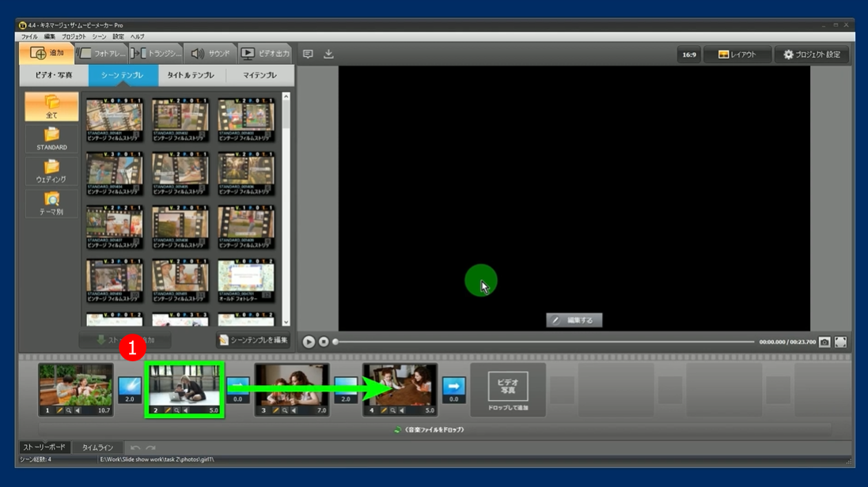Select the ウェディング category folder
This screenshot has height=487, width=868.
(x=51, y=171)
